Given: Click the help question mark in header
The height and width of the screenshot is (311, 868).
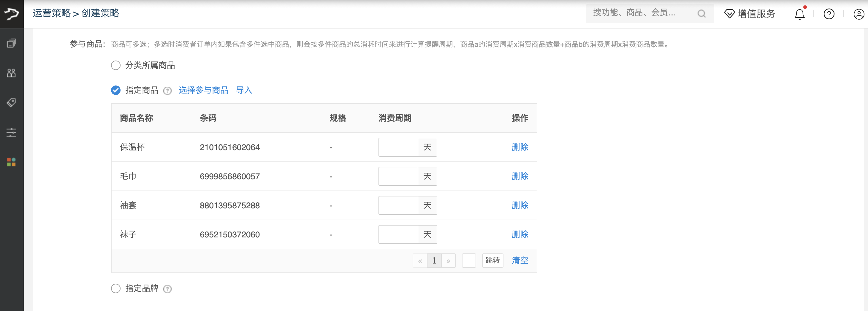Looking at the screenshot, I should coord(829,14).
